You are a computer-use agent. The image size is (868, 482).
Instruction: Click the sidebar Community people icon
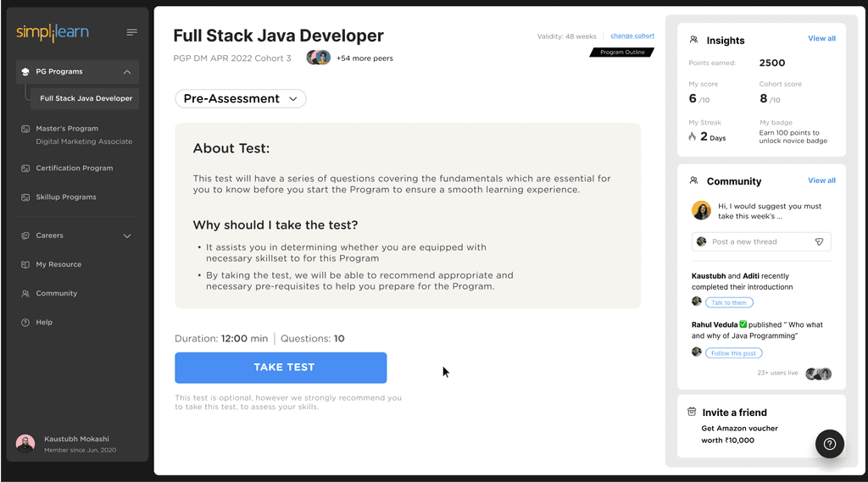coord(25,293)
